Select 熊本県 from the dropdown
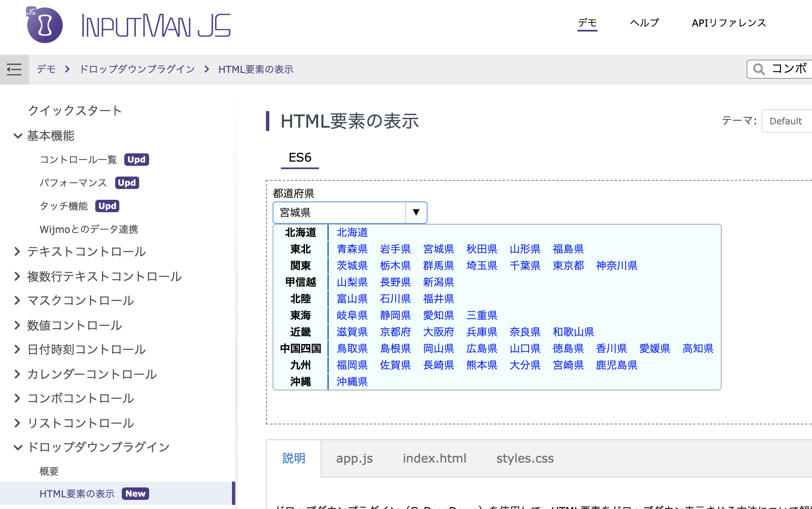 pos(482,365)
